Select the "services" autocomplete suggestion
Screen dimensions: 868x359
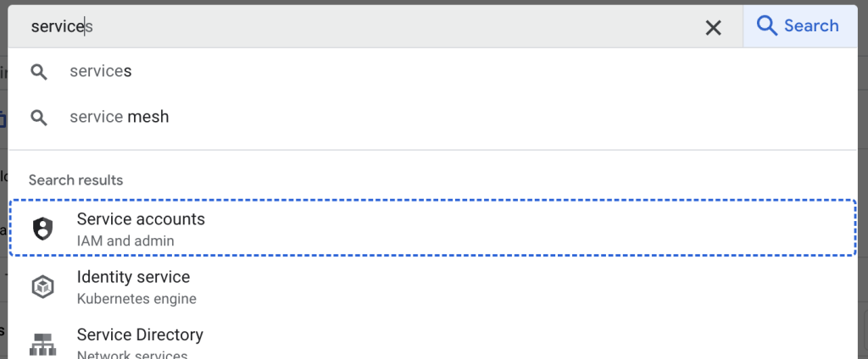[433, 71]
